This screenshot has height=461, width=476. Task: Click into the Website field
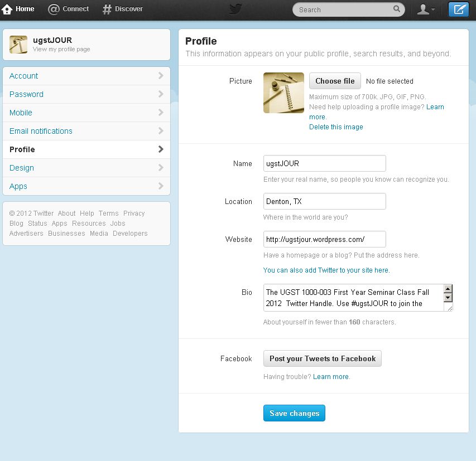(325, 239)
